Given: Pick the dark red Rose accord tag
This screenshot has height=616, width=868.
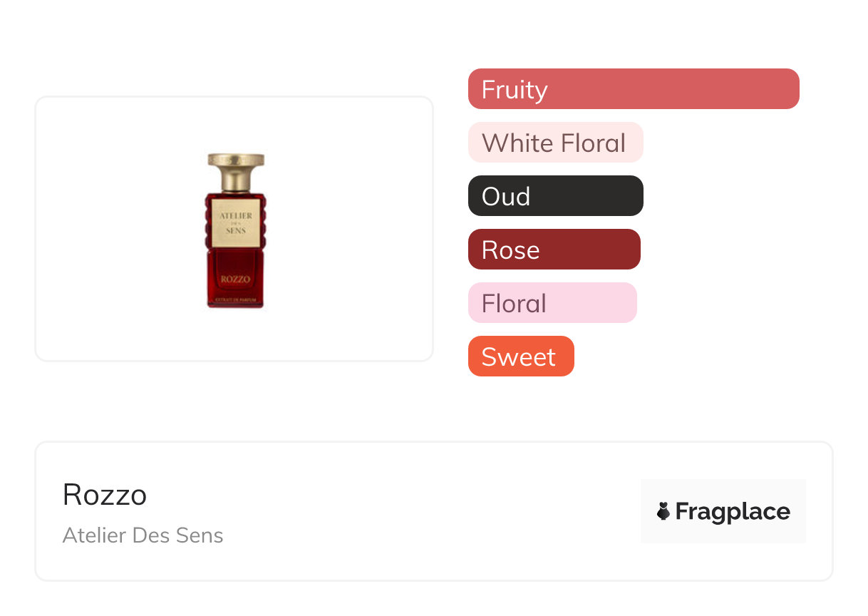Looking at the screenshot, I should tap(553, 250).
